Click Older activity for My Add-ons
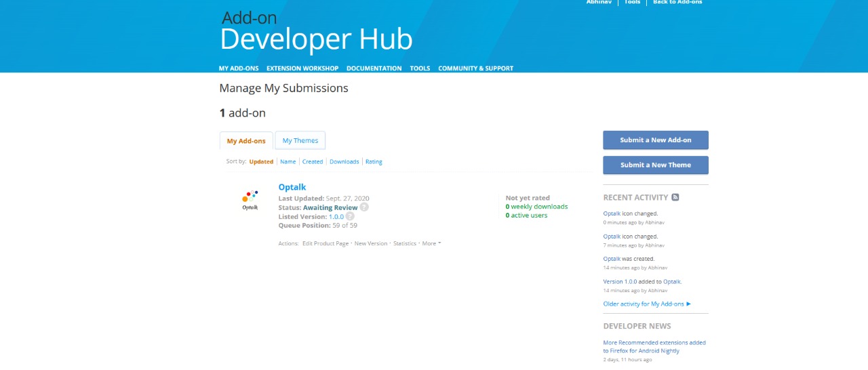 [x=647, y=304]
